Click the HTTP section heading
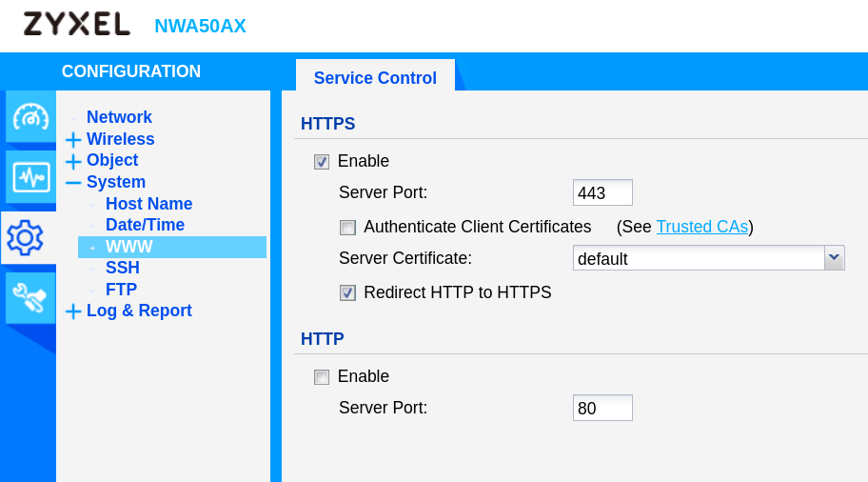Image resolution: width=868 pixels, height=482 pixels. click(323, 338)
